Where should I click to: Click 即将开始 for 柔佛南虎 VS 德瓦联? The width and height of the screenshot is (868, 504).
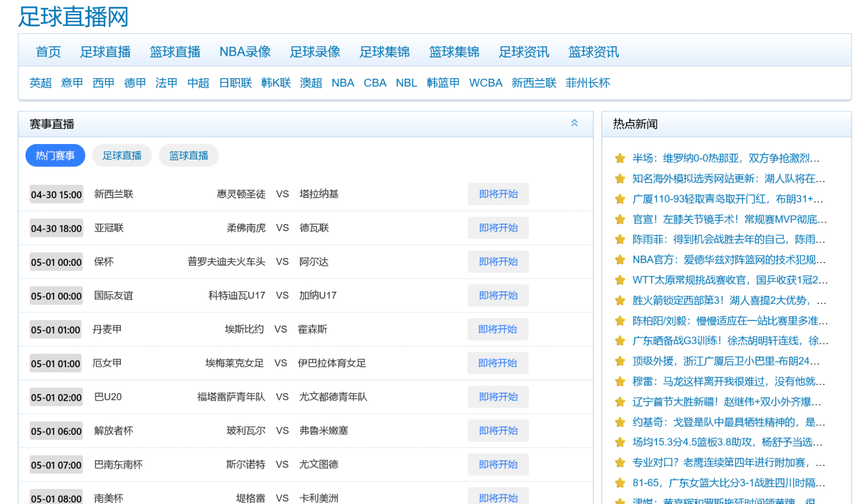click(498, 228)
